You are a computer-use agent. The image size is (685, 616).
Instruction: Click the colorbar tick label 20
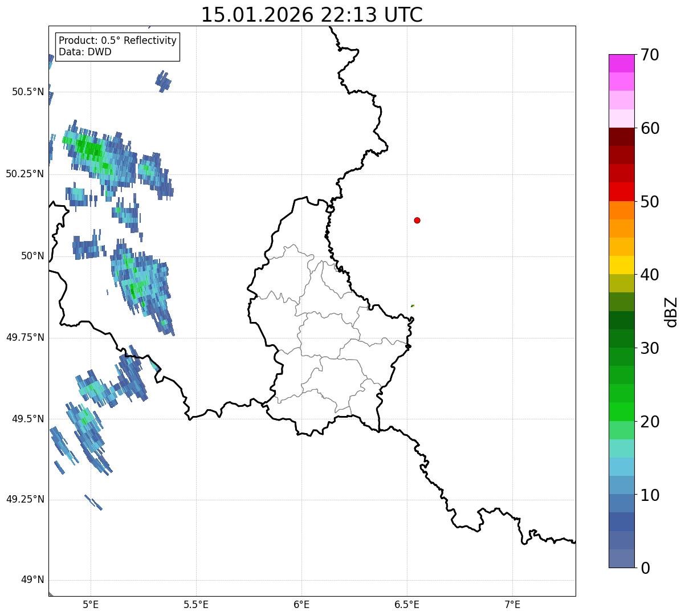pos(650,422)
